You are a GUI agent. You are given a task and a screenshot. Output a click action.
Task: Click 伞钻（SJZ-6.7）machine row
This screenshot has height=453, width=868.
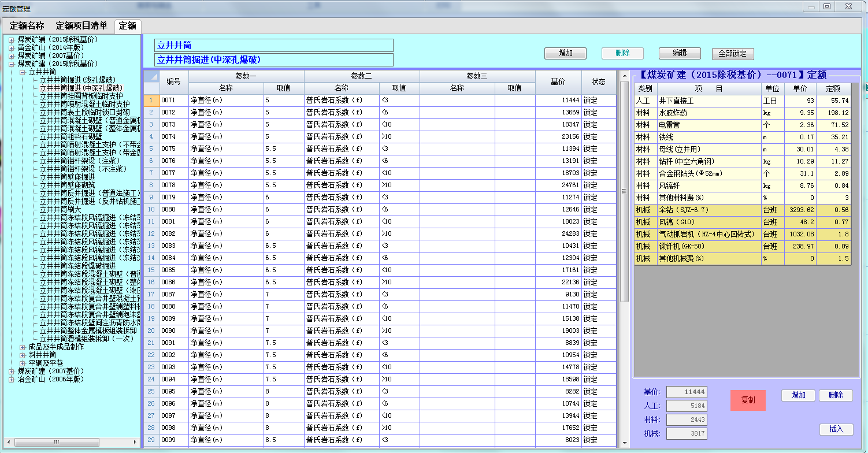click(x=743, y=210)
